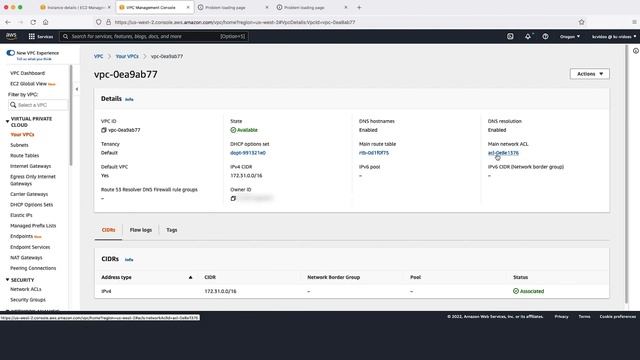Screen dimensions: 640x360
Task: Open a new browser tab with plus
Action: coord(359,7)
